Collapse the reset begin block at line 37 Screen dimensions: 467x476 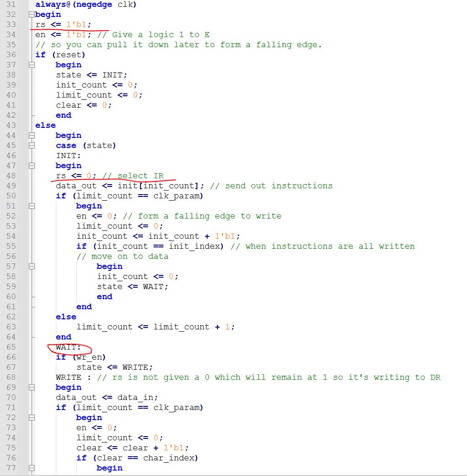[x=32, y=65]
